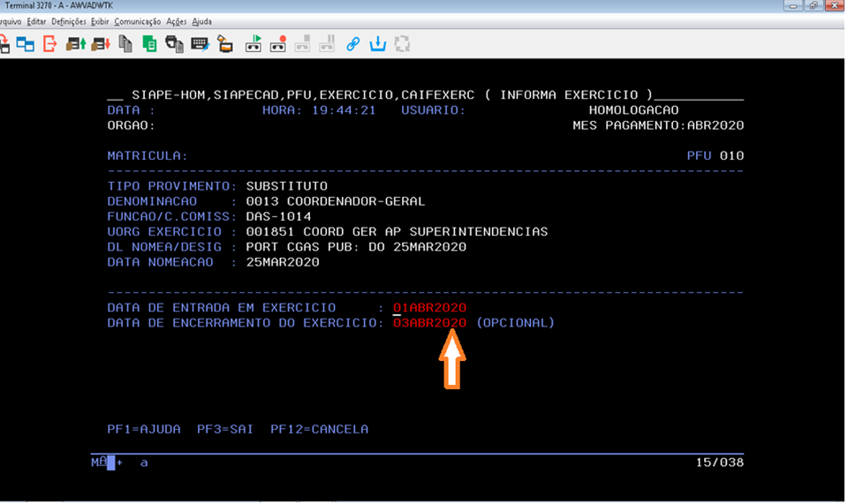Screen dimensions: 848x504
Task: Click the command input line before SIAPE-HOM
Action: point(115,95)
